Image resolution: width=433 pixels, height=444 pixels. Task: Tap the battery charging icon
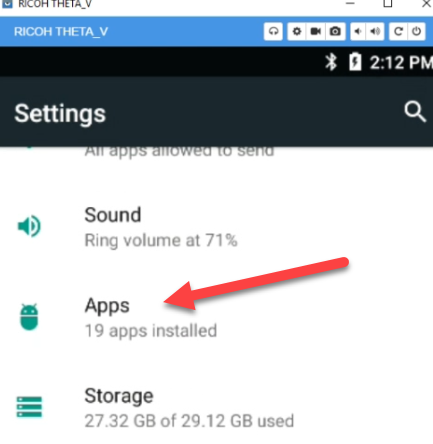point(355,62)
